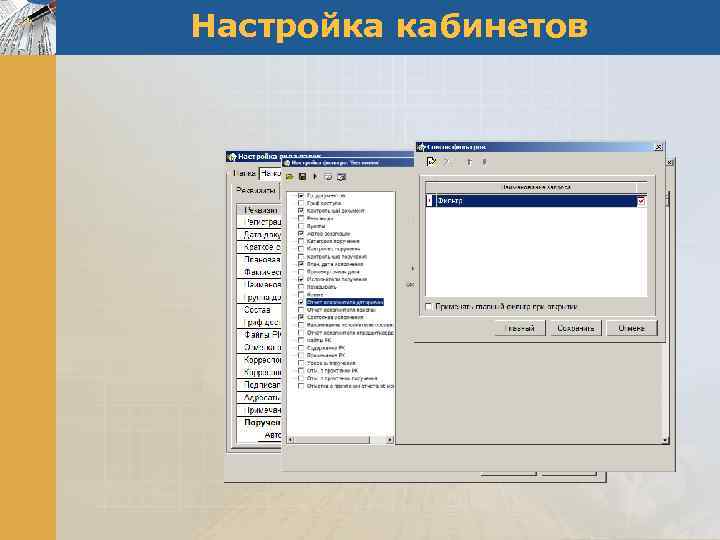Tick the checkbox in the Фильтр row
Screen dimensions: 720x540
coord(641,201)
